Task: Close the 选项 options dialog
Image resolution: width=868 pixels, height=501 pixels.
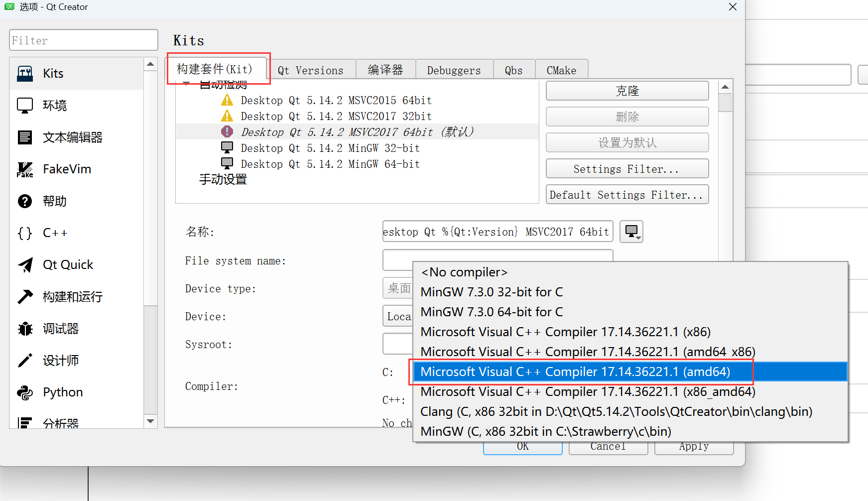Action: 733,7
